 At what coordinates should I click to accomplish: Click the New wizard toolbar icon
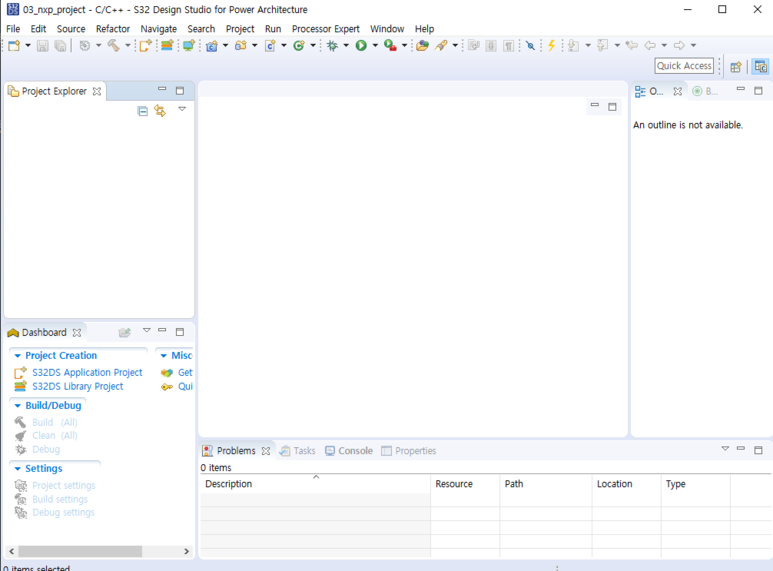point(14,46)
